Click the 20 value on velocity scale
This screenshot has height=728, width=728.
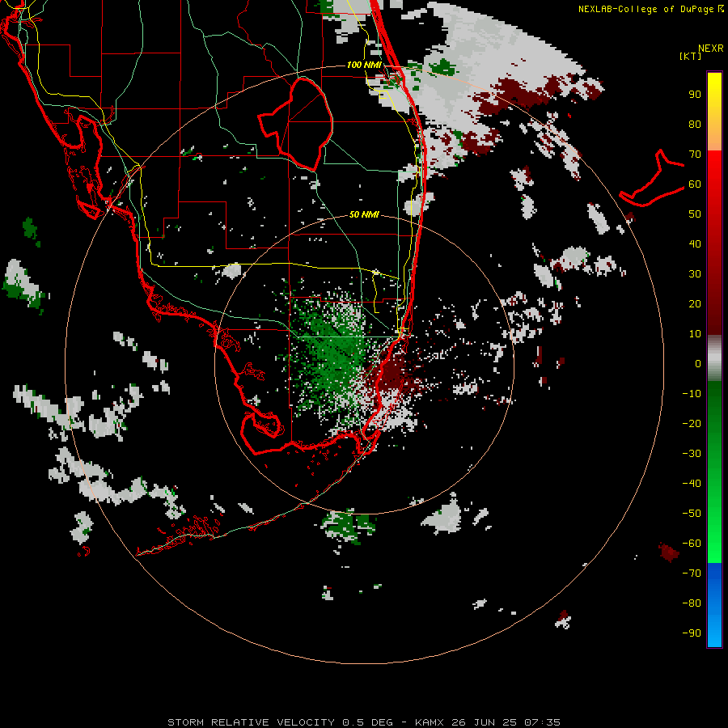click(x=695, y=304)
